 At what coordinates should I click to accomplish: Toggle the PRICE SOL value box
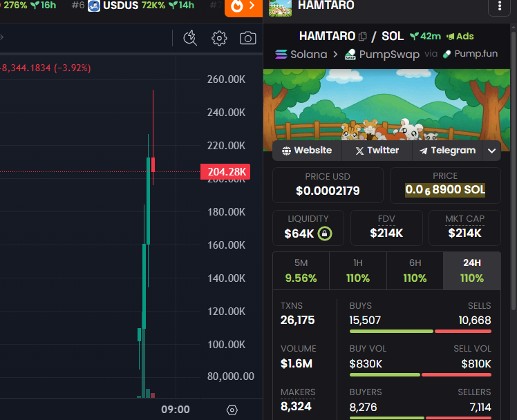click(x=445, y=185)
